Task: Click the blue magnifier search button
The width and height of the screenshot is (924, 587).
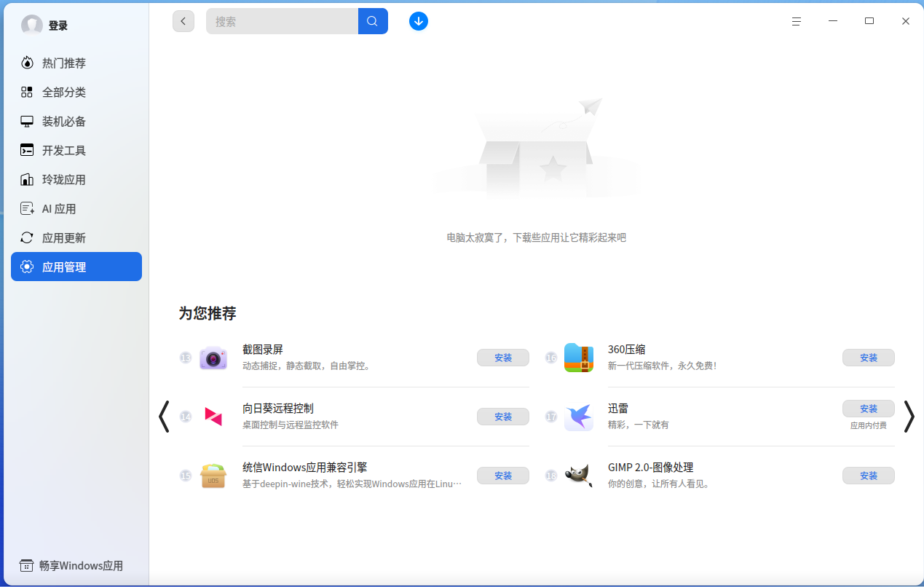Action: point(373,21)
